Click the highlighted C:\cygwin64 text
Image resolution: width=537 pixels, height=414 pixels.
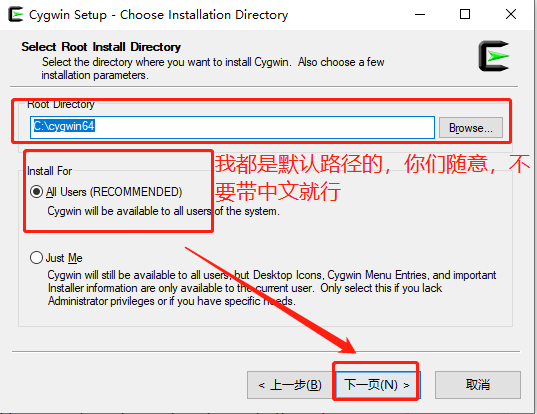point(64,126)
